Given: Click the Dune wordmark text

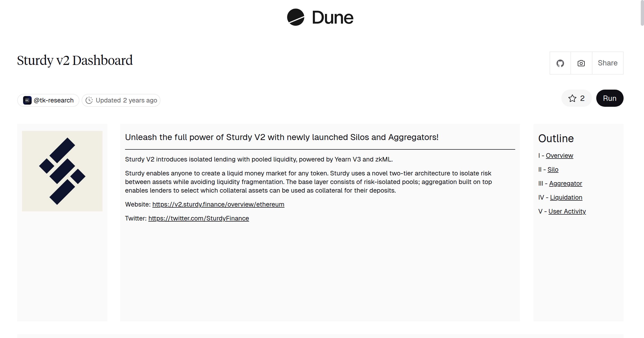Looking at the screenshot, I should [x=332, y=18].
